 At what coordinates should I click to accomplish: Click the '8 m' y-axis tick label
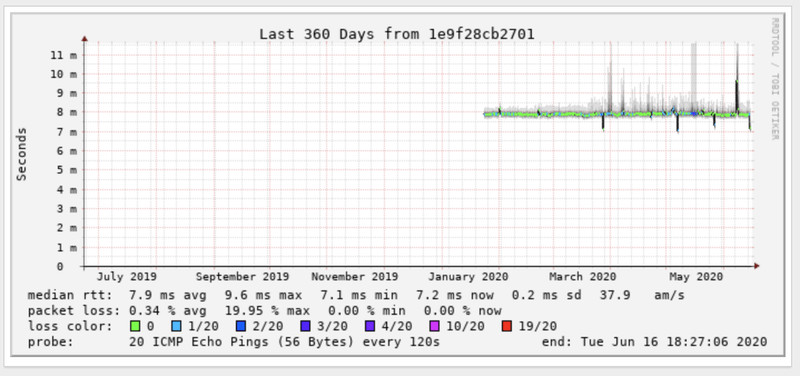[x=68, y=112]
